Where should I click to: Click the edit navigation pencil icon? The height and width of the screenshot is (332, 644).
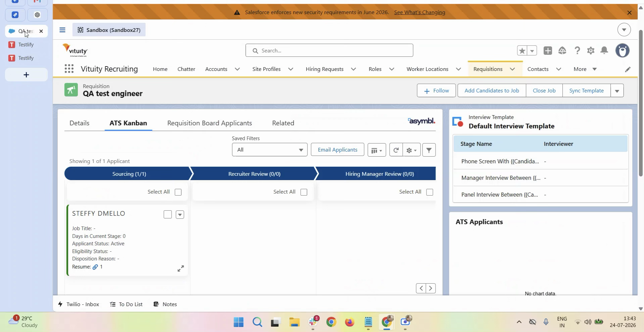628,69
